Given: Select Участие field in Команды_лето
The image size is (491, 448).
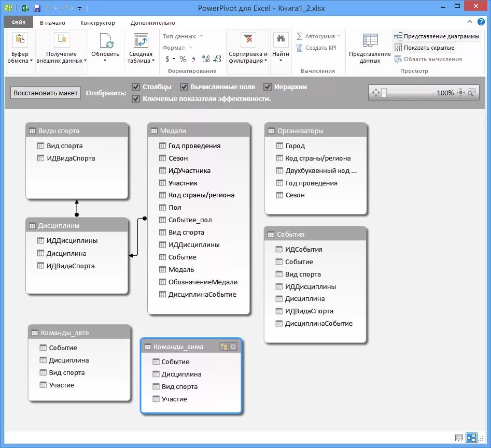Looking at the screenshot, I should [57, 385].
